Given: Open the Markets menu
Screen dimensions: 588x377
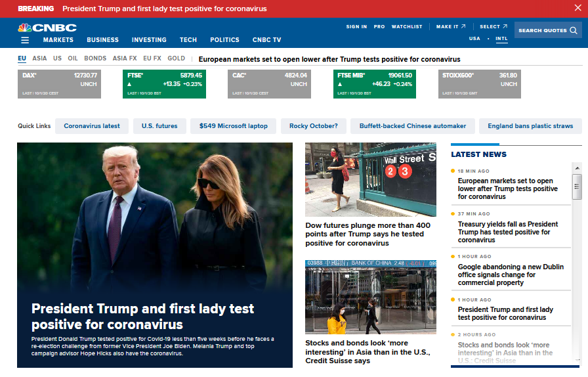Looking at the screenshot, I should coord(58,40).
